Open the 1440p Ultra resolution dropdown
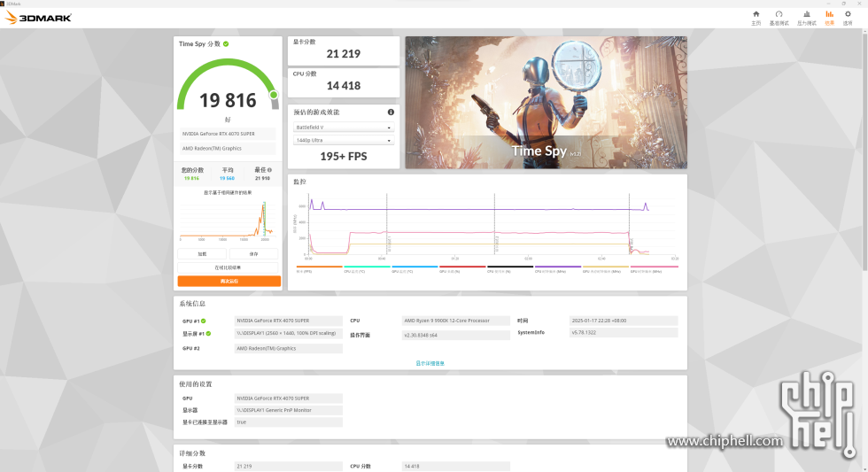 click(x=344, y=141)
